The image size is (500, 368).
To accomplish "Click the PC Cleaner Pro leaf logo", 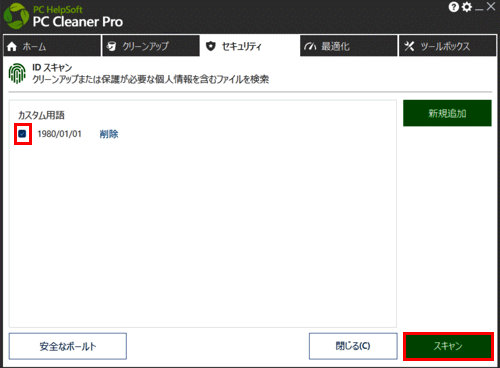I will pyautogui.click(x=16, y=16).
